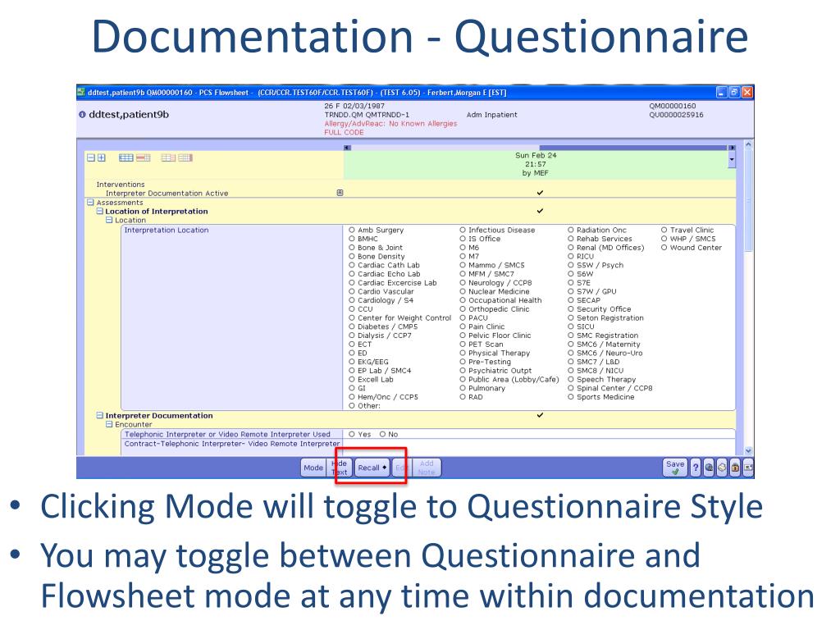This screenshot has height=630, width=840.
Task: Click the Hide Text button
Action: (340, 468)
